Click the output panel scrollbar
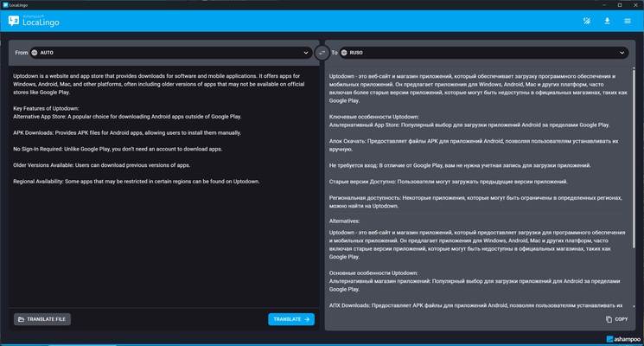 point(634,173)
